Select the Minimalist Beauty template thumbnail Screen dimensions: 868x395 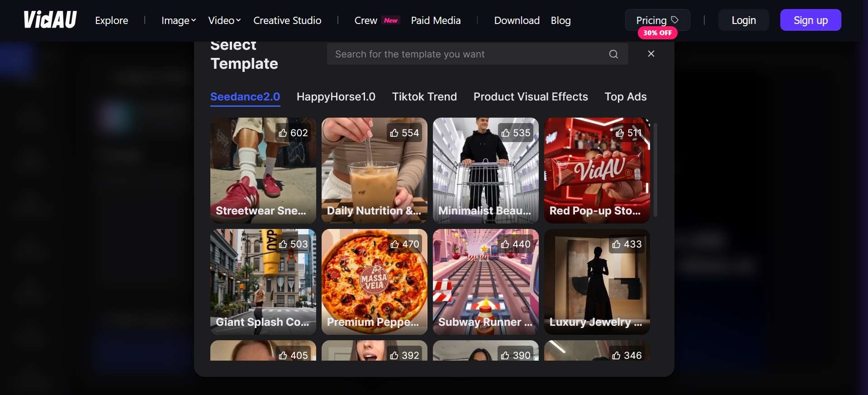click(x=486, y=171)
